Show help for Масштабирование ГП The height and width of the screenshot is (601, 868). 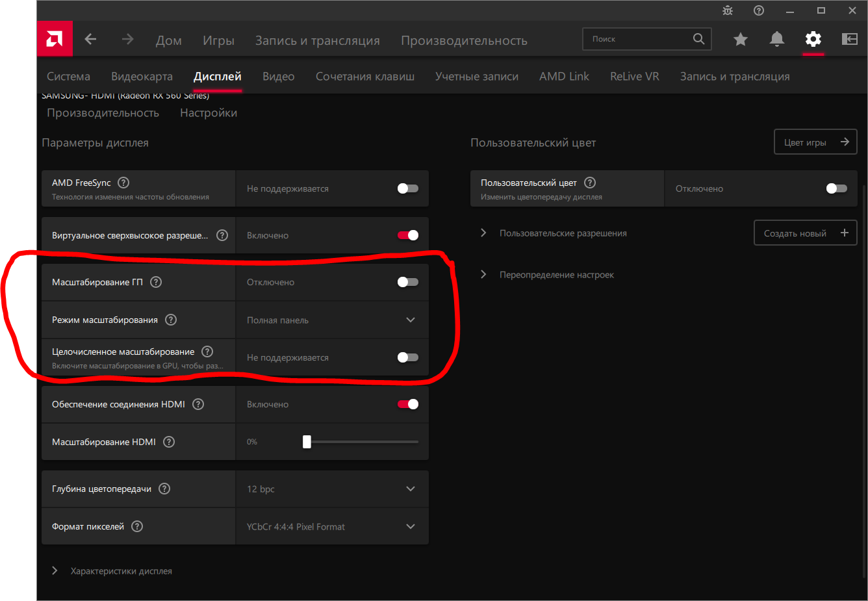point(156,282)
